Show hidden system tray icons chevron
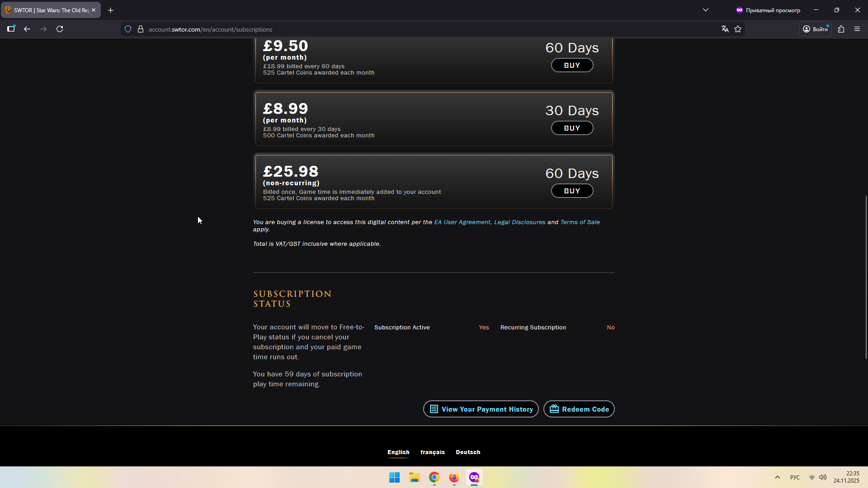868x488 pixels. (x=778, y=477)
